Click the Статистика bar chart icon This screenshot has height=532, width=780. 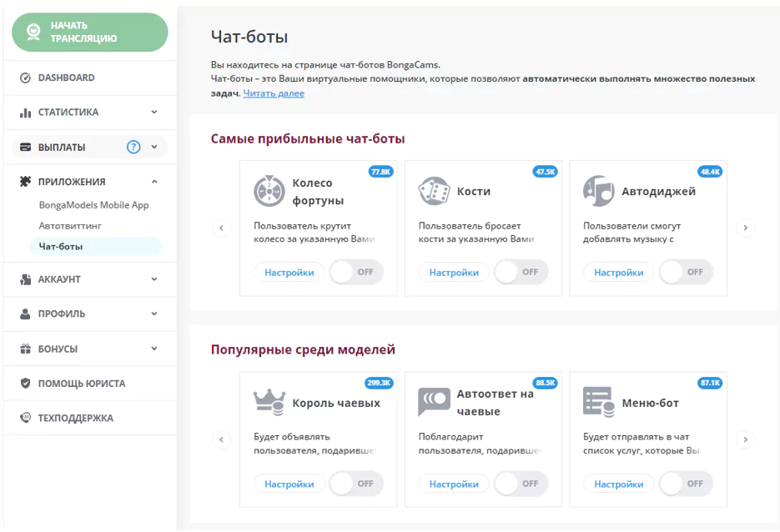click(25, 113)
